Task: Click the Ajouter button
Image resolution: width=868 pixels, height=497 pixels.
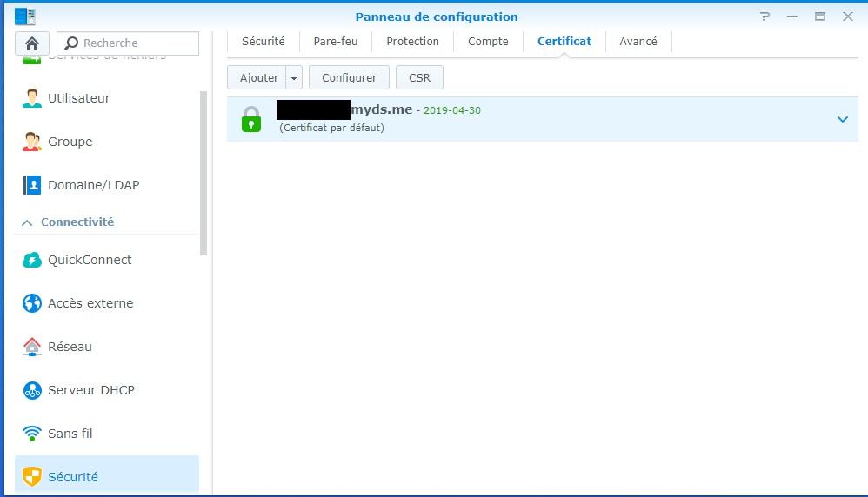Action: 258,78
